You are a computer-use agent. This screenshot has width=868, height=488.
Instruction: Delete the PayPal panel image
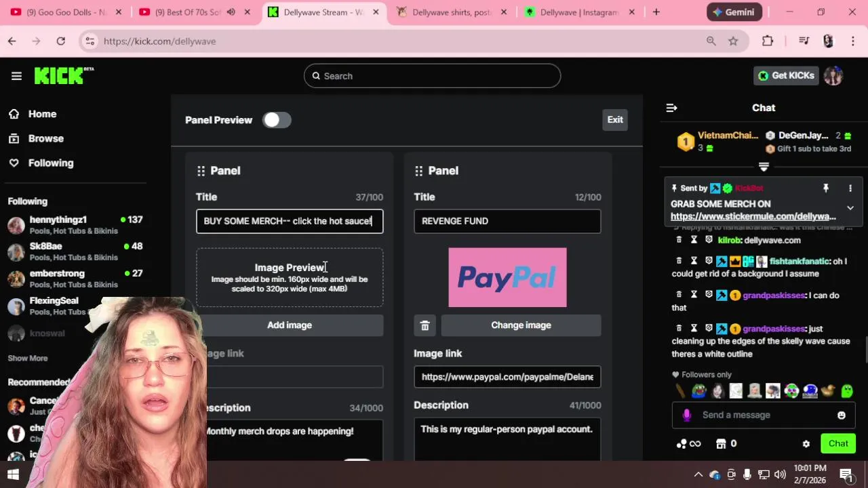425,325
